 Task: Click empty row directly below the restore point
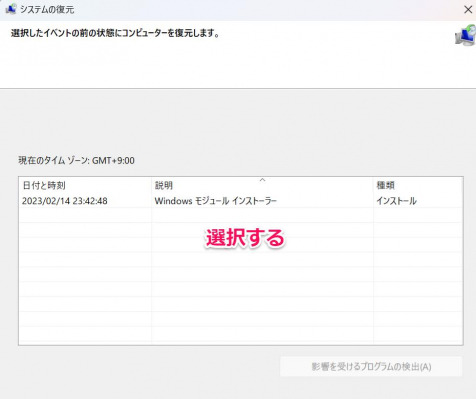pos(241,215)
